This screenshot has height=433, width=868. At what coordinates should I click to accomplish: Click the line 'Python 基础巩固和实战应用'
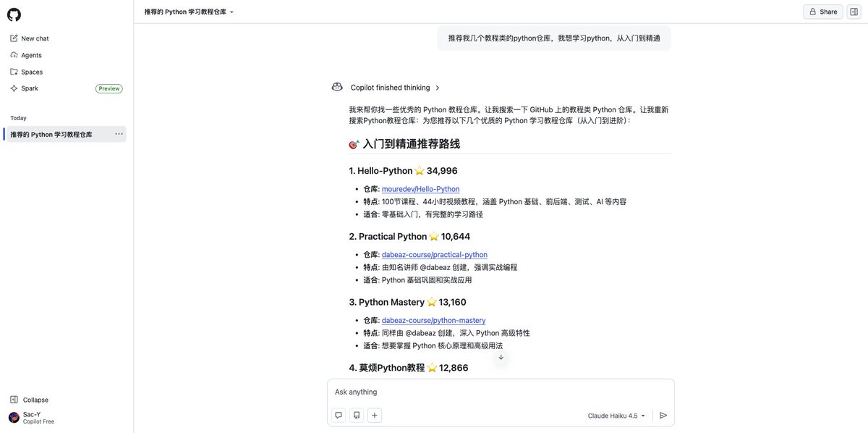(x=427, y=280)
